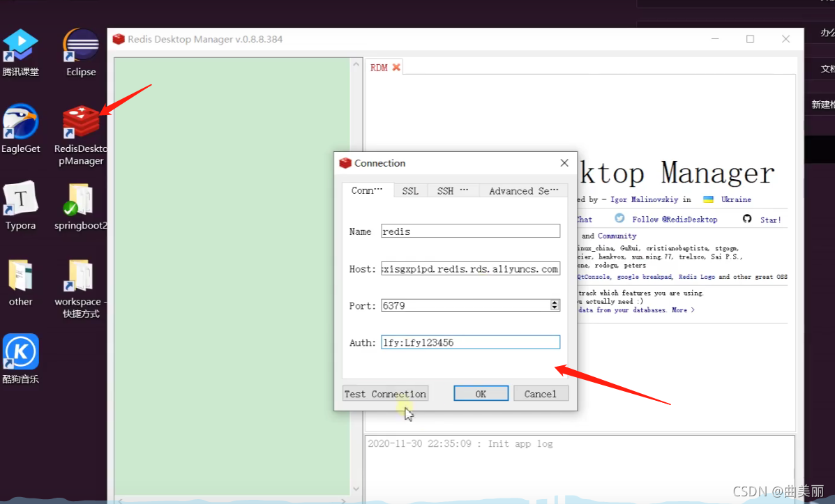This screenshot has height=504, width=835.
Task: Click Follow @RedisDesktop link
Action: click(x=675, y=220)
